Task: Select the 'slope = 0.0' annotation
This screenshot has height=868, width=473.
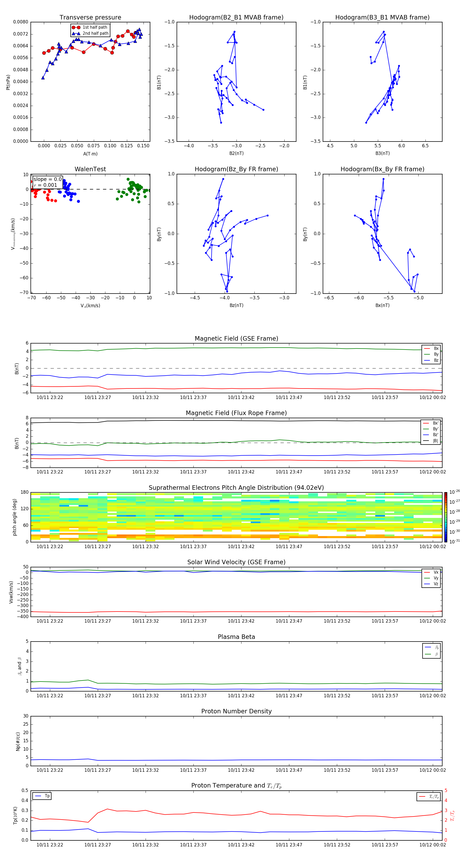Action: (x=48, y=179)
